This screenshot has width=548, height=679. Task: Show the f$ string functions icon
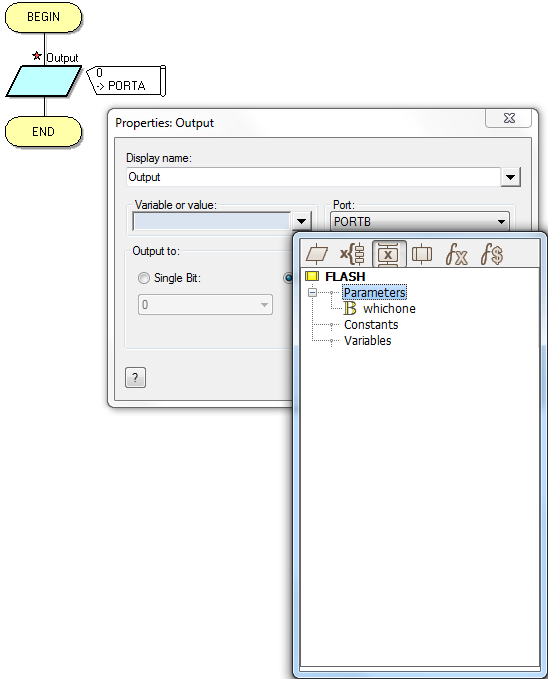tap(492, 254)
